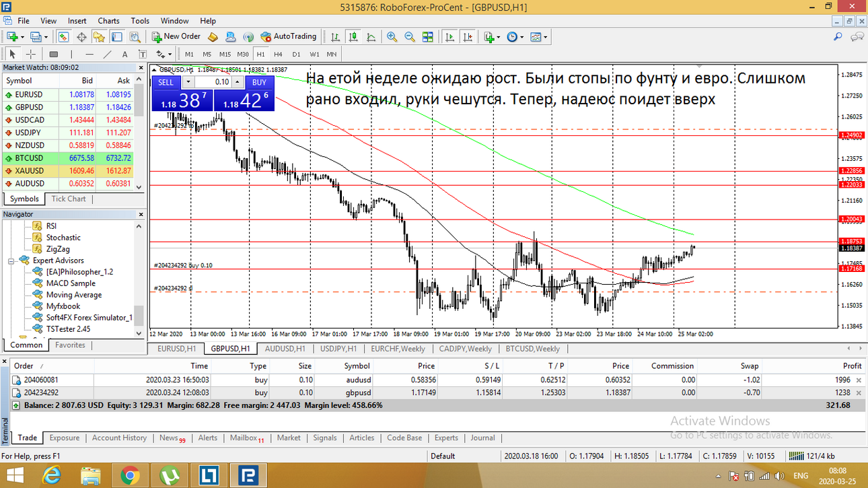The image size is (868, 488).
Task: Click the volume 0.10 input field
Action: coord(213,82)
